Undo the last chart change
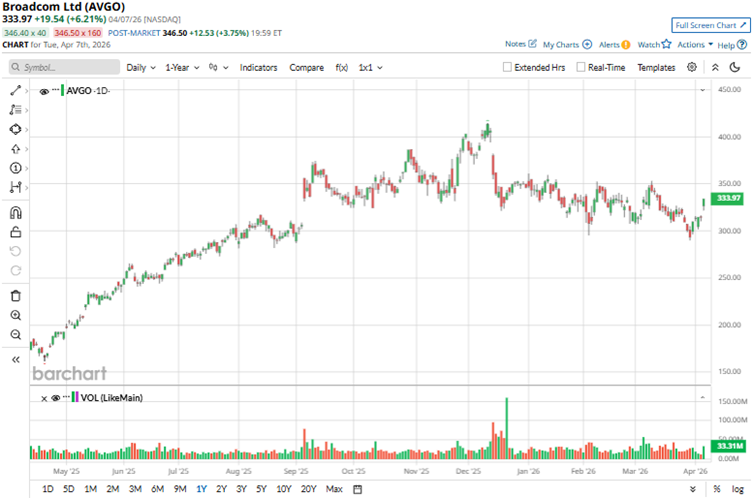The width and height of the screenshot is (752, 498). point(15,251)
